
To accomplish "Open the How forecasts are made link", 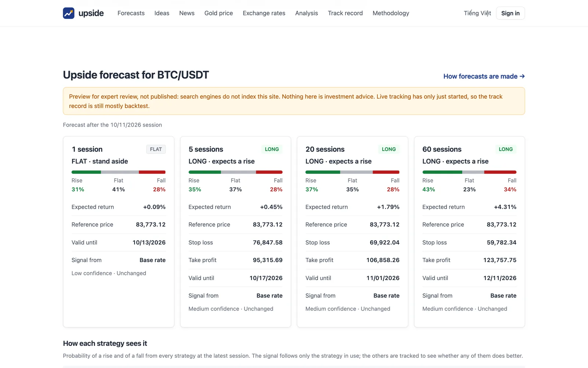I will pos(484,76).
